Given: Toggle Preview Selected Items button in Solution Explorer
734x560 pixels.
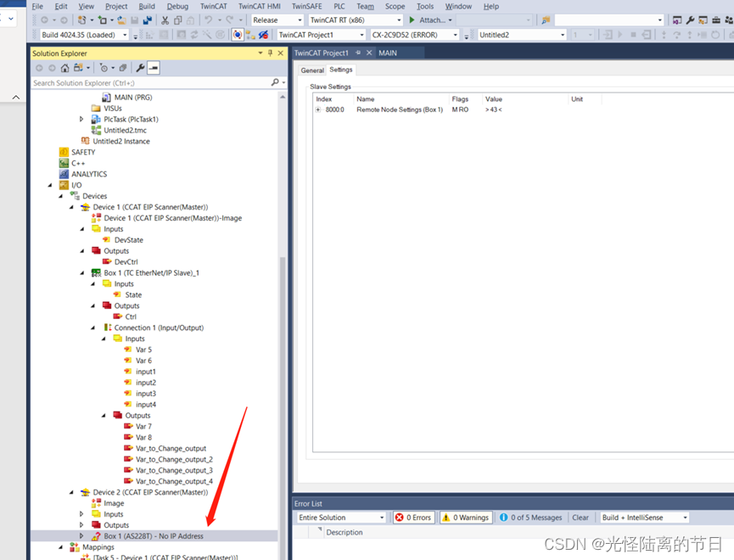Looking at the screenshot, I should pos(154,68).
